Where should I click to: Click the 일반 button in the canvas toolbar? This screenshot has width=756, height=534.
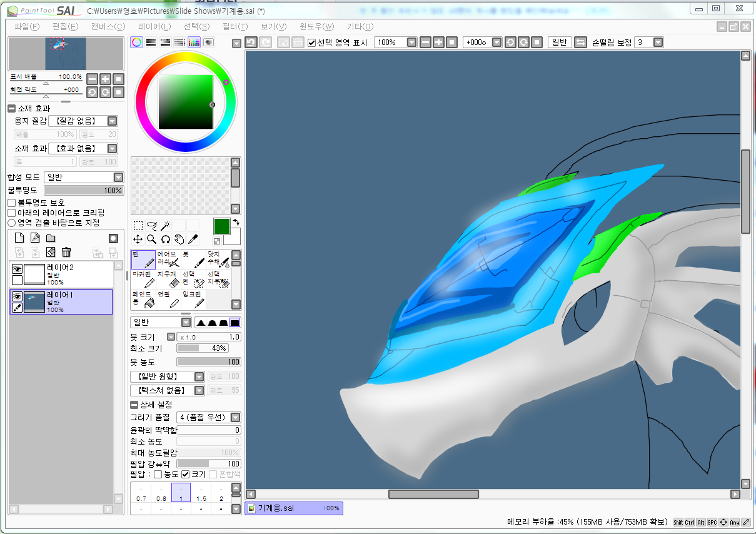click(559, 42)
